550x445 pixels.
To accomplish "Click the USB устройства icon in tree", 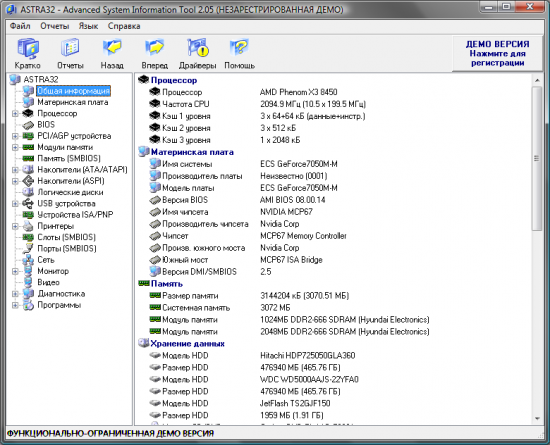I will click(x=28, y=203).
